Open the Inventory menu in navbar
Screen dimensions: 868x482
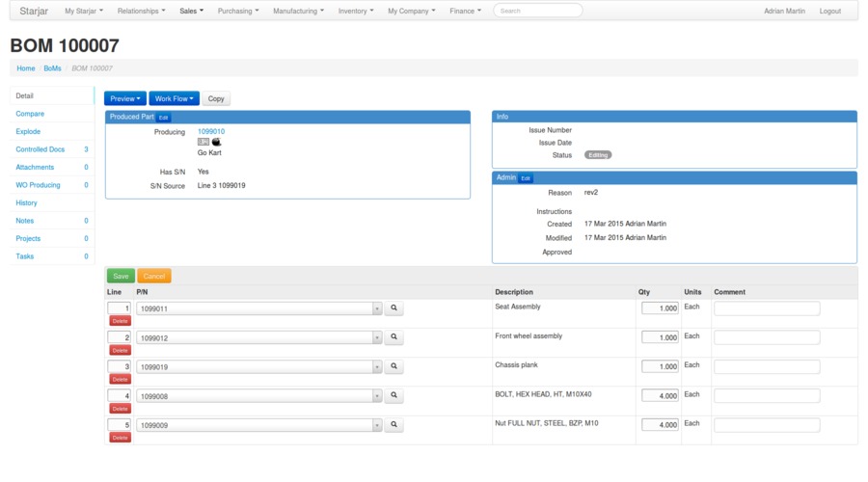pyautogui.click(x=357, y=11)
